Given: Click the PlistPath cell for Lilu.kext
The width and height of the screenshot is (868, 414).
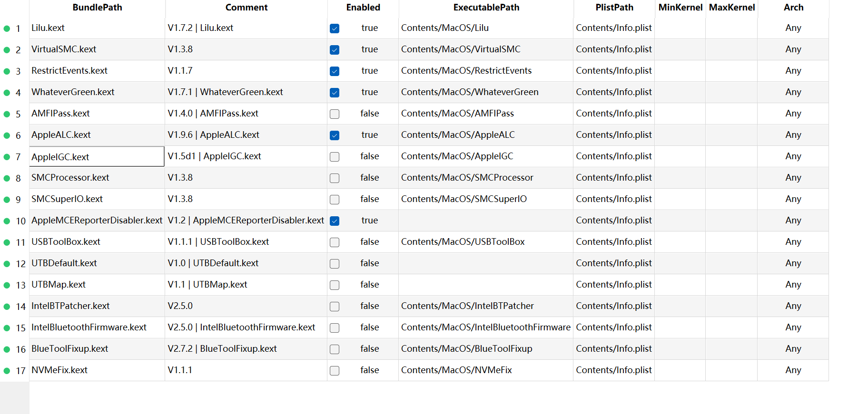Looking at the screenshot, I should pyautogui.click(x=614, y=28).
